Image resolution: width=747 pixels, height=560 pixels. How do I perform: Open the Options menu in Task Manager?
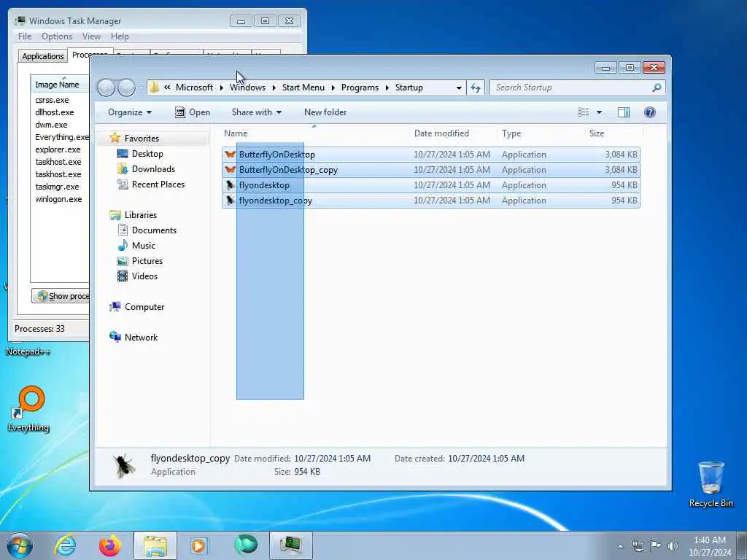pyautogui.click(x=57, y=36)
